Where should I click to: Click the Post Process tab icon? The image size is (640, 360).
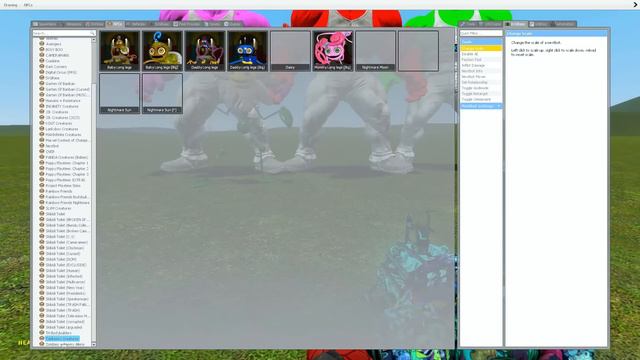[x=176, y=24]
